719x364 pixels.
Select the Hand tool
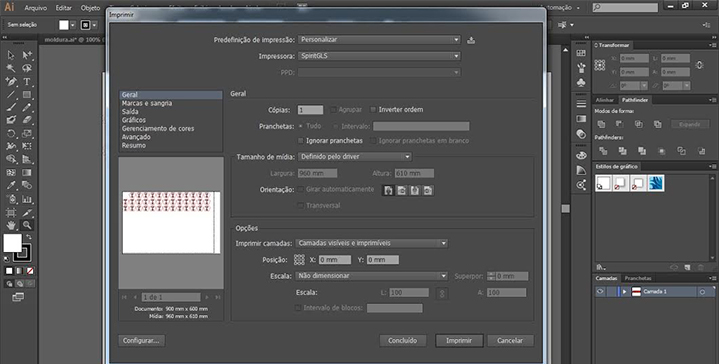[x=11, y=225]
